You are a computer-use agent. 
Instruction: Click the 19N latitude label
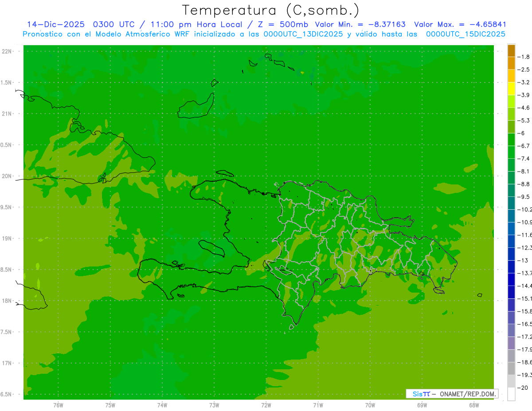[x=7, y=238]
